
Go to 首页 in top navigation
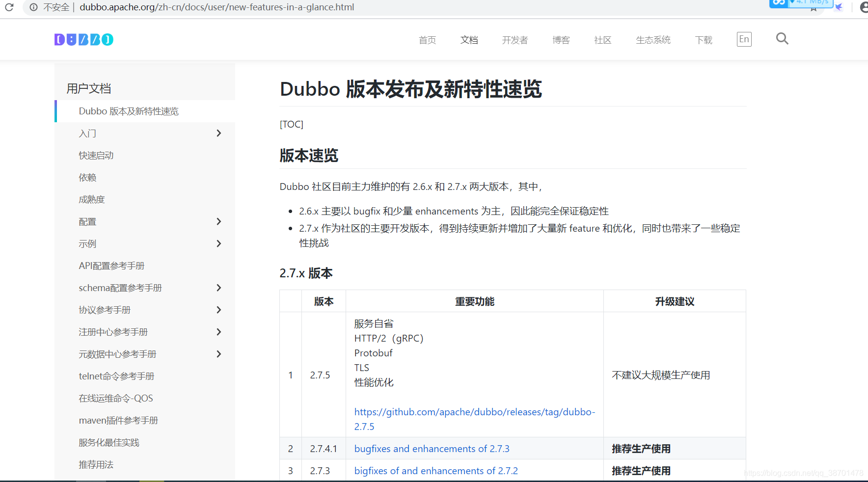coord(427,40)
